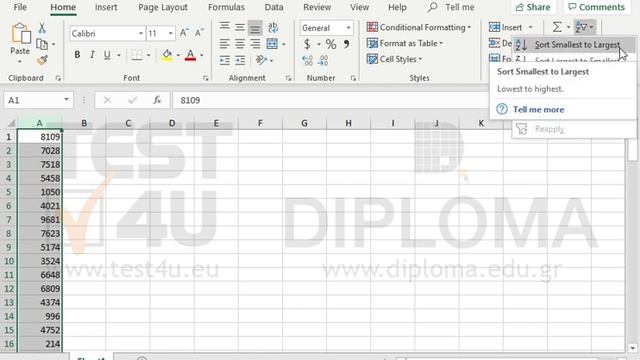Viewport: 640px width, 360px height.
Task: Click the Paste clipboard icon
Action: click(x=20, y=34)
